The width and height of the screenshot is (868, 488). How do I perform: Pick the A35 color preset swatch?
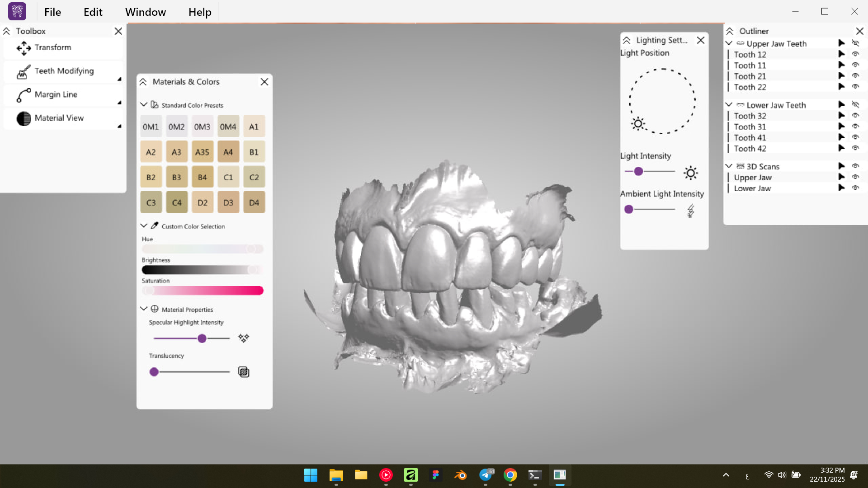coord(202,152)
